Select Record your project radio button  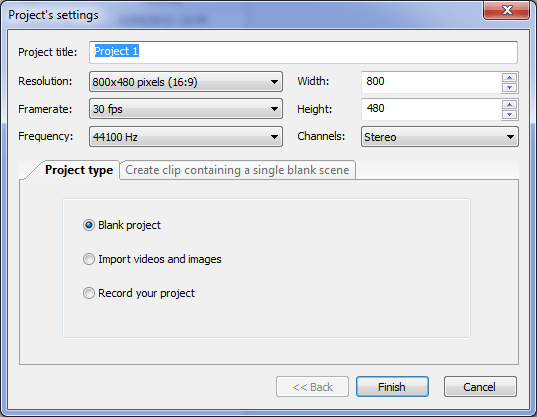click(89, 293)
